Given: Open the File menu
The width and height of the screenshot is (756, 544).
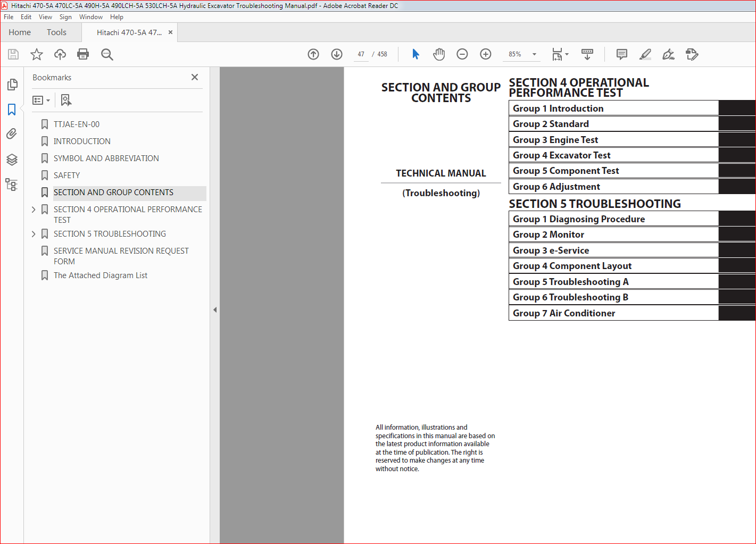Looking at the screenshot, I should point(9,17).
